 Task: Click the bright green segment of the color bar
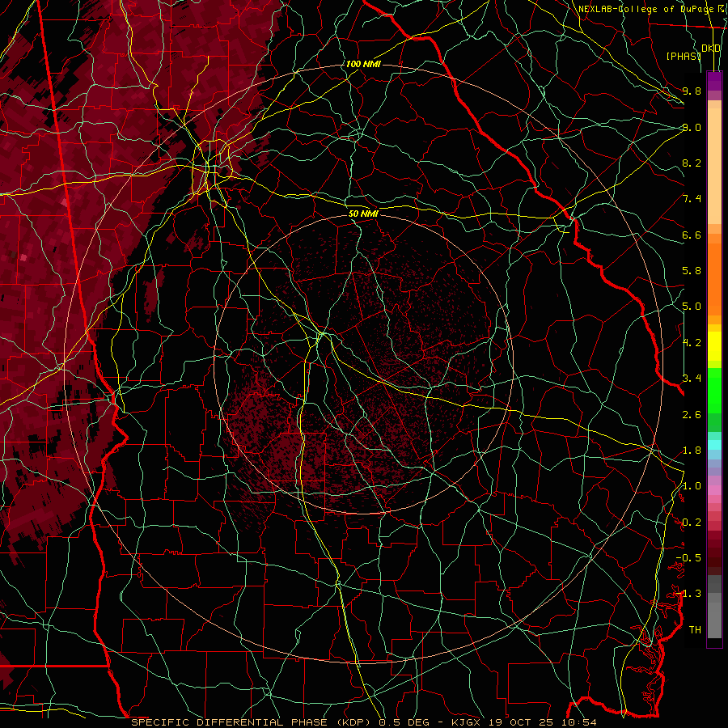[x=714, y=391]
